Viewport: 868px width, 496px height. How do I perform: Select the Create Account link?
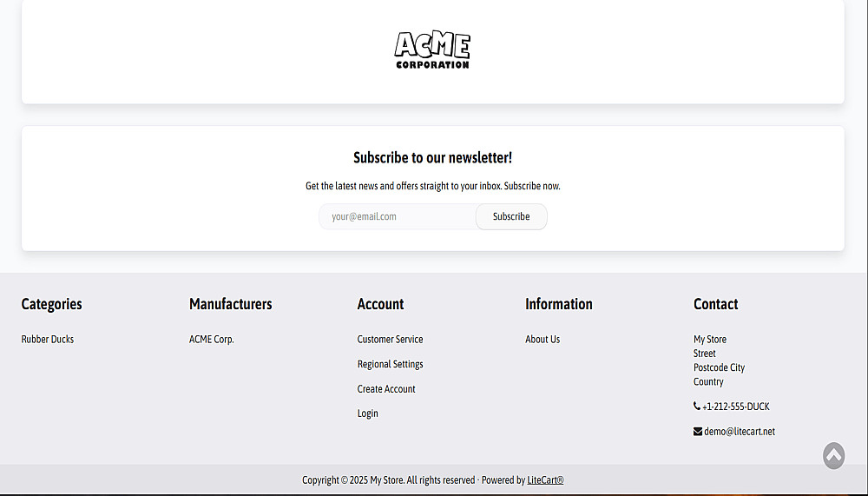click(386, 389)
